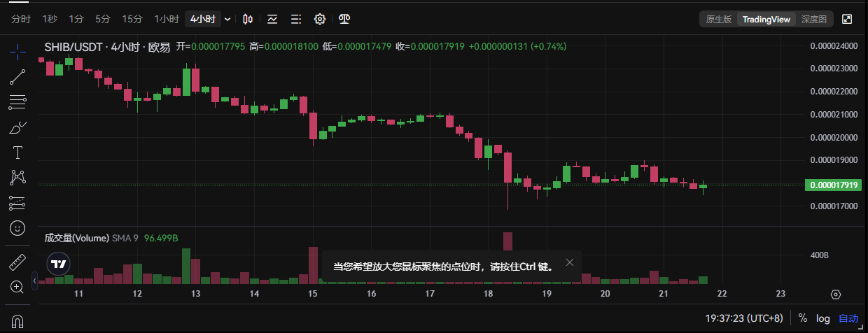This screenshot has height=333, width=868.
Task: Open chart settings gear in top toolbar
Action: point(320,19)
